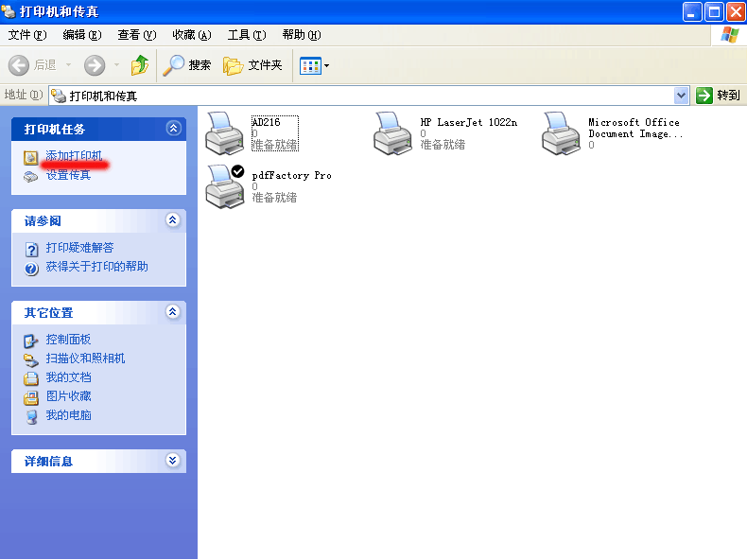Click Microsoft Office Document Image label
Screen dimensions: 747x560
(x=635, y=128)
